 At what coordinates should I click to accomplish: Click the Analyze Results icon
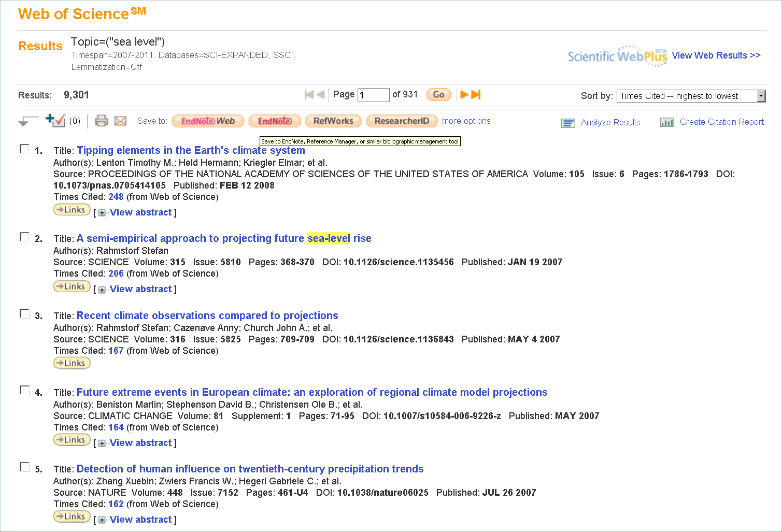pos(568,123)
